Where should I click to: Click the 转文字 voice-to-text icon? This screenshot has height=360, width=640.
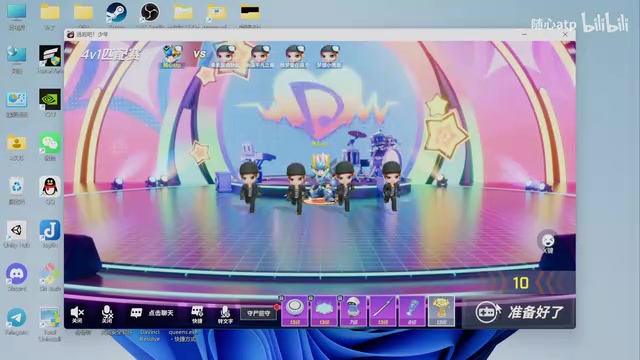pyautogui.click(x=225, y=314)
